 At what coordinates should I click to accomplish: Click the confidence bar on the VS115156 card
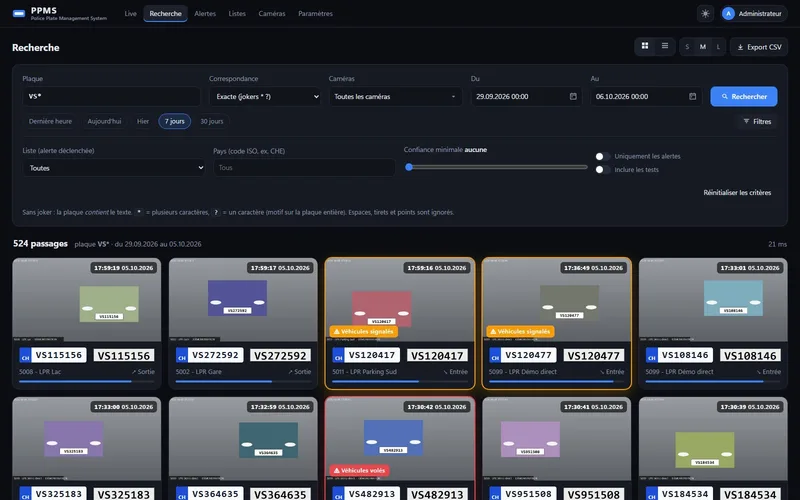[87, 381]
